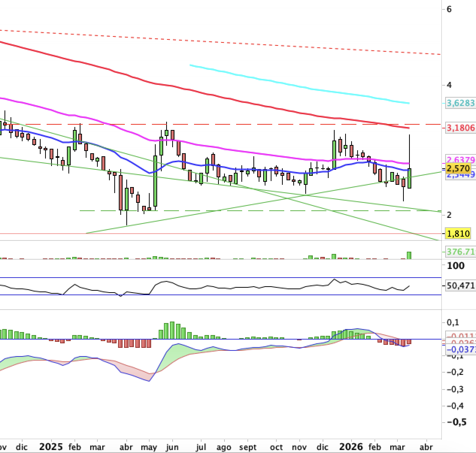Viewport: 476px width, 453px height.
Task: Click the tall green volume bar in March 2026
Action: (x=409, y=255)
